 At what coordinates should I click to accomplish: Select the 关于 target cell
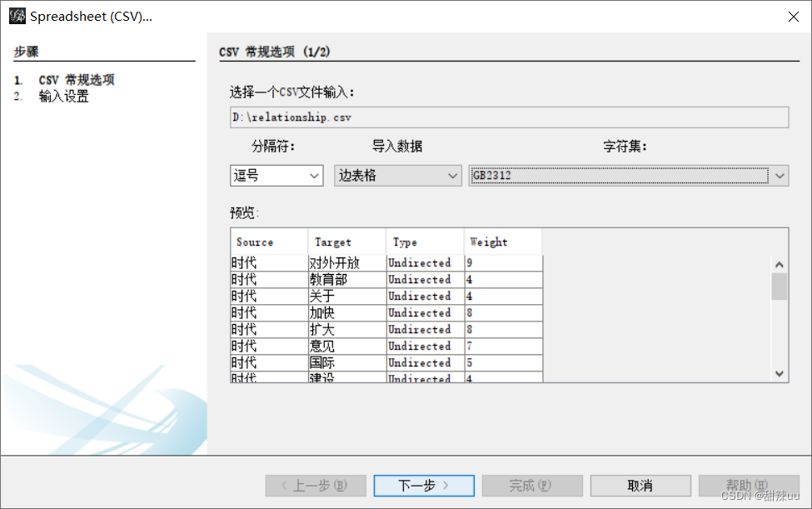coord(347,297)
